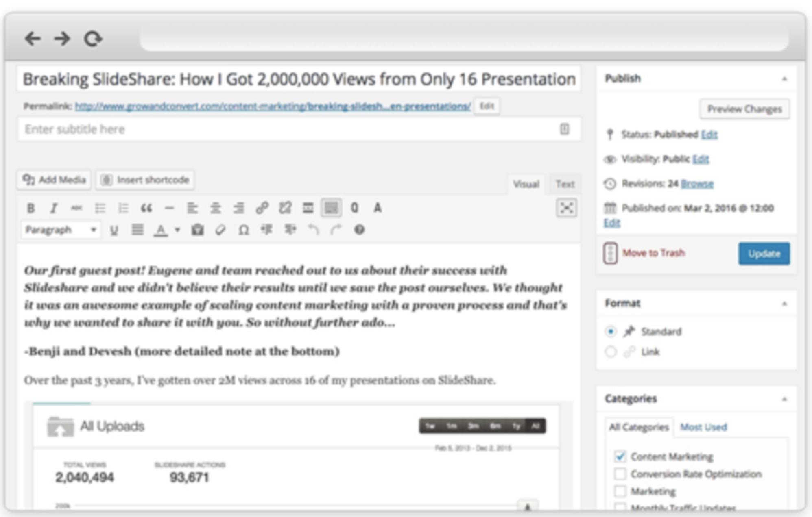Select the Standard format radio button
The image size is (812, 517).
(x=610, y=332)
